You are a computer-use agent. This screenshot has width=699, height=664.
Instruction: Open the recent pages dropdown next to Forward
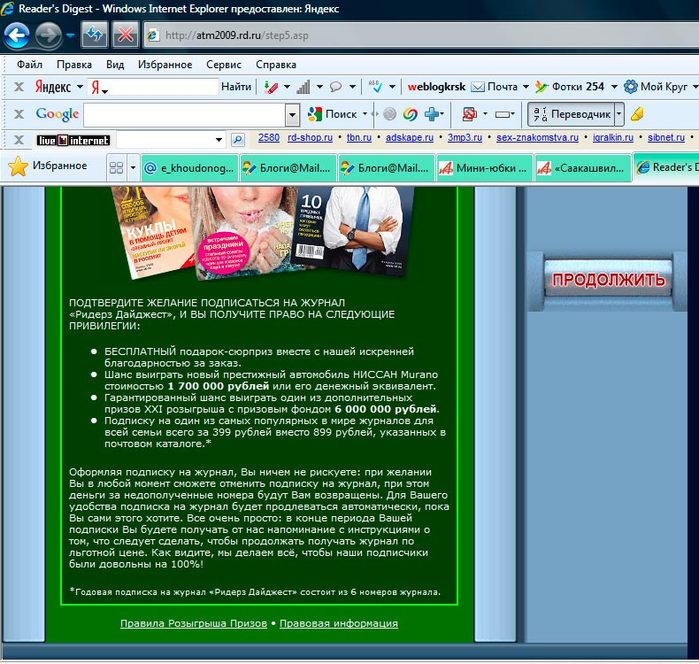[x=70, y=35]
